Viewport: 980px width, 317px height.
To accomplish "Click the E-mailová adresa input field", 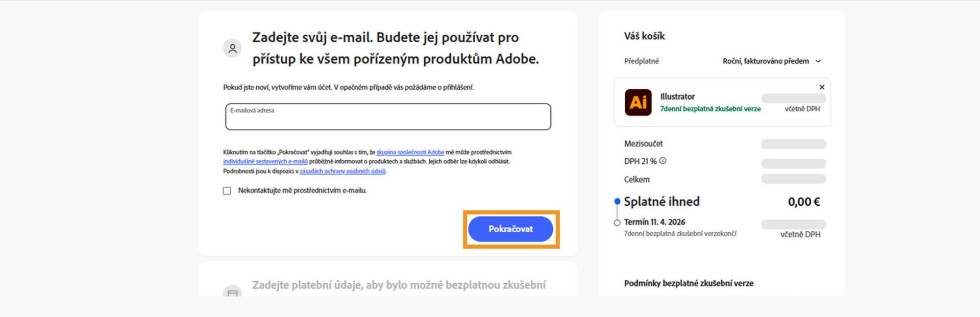I will [388, 117].
